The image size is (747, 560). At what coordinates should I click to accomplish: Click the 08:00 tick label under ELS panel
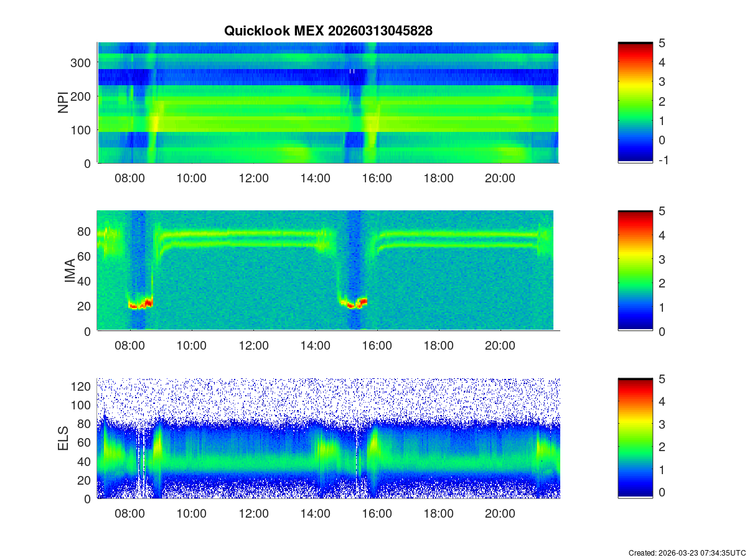(x=130, y=514)
